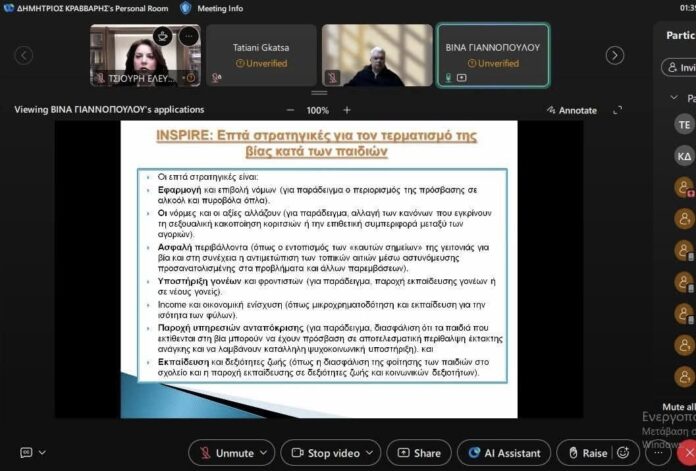696x471 pixels.
Task: Click the Share content button
Action: [418, 453]
